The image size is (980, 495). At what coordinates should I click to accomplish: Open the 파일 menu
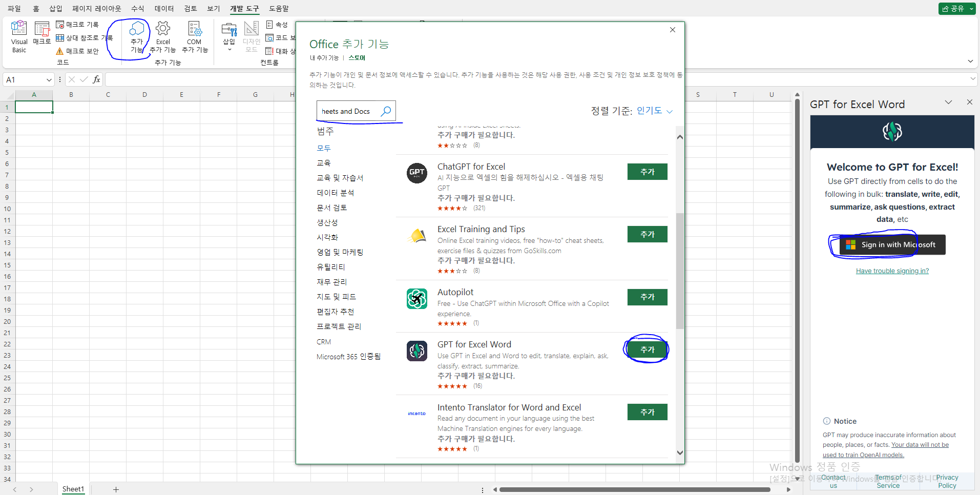(14, 9)
